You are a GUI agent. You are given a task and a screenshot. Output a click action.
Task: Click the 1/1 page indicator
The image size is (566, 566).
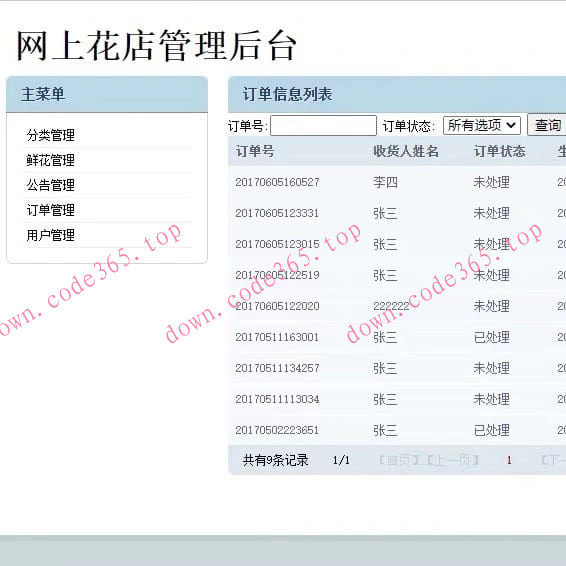click(341, 460)
